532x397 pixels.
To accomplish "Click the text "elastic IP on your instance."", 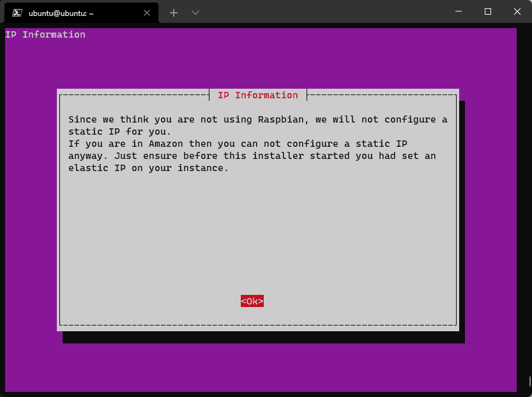I will [x=148, y=168].
